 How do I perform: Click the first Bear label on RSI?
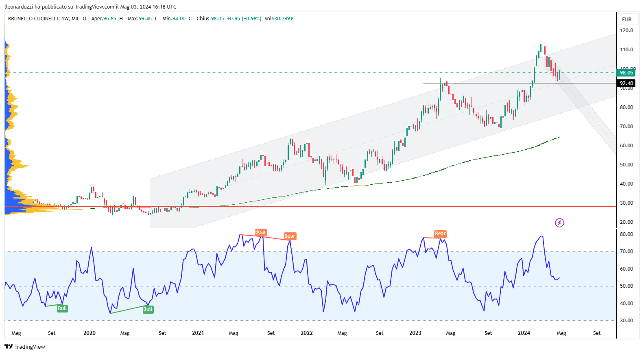point(260,232)
